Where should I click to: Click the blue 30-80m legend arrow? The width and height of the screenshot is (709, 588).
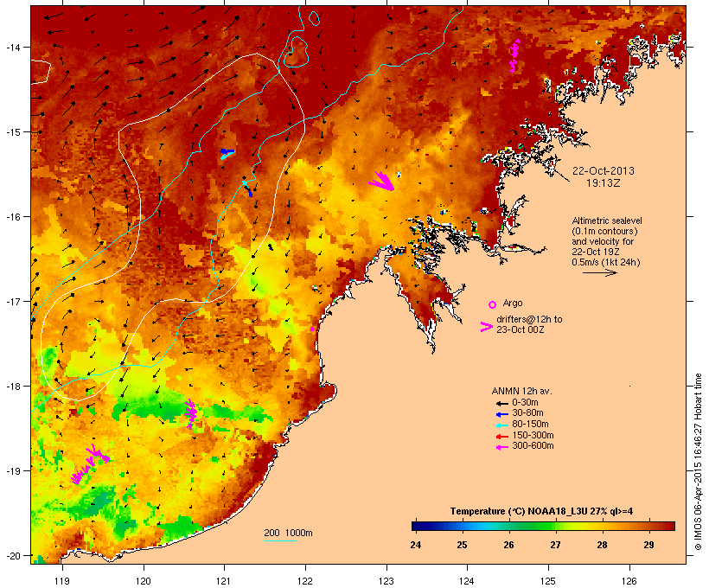point(501,414)
